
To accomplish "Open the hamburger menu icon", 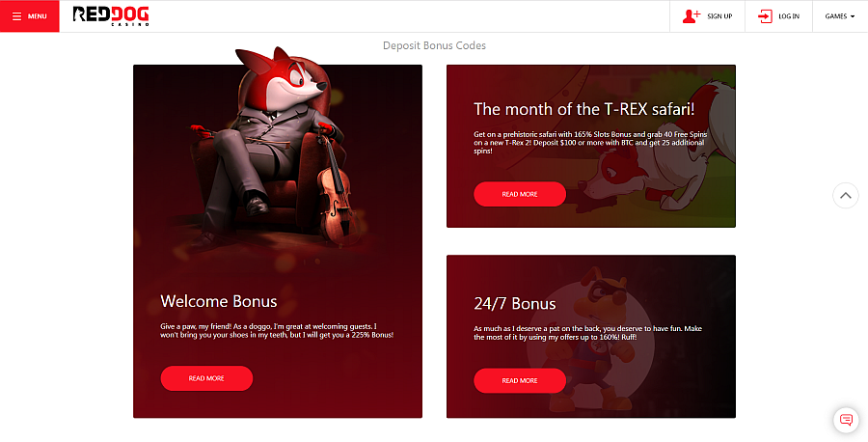I will point(16,16).
